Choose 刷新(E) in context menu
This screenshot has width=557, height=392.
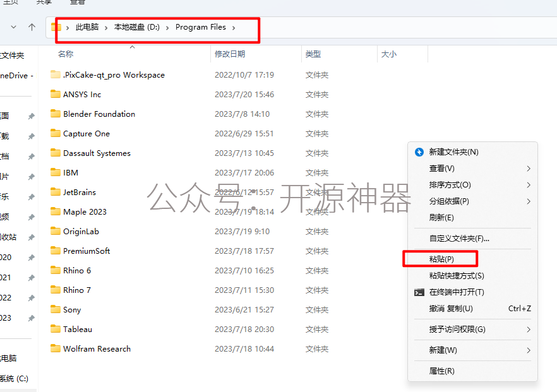click(472, 217)
